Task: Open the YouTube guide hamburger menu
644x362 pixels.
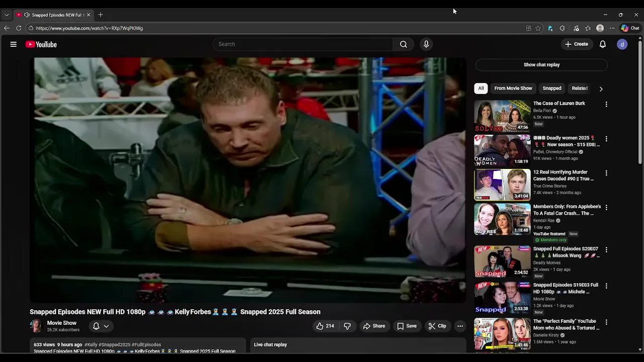Action: [x=14, y=44]
